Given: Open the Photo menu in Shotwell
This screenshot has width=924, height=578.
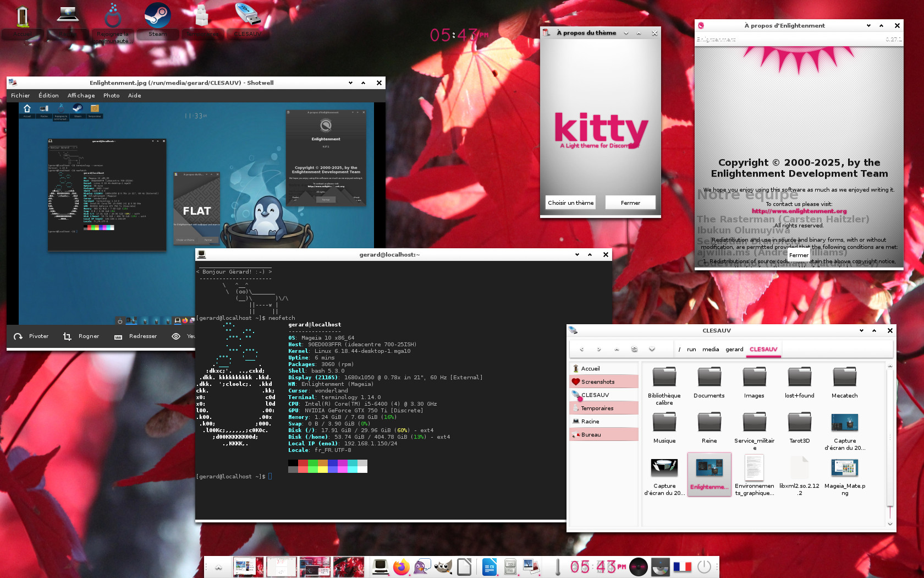Looking at the screenshot, I should tap(111, 96).
